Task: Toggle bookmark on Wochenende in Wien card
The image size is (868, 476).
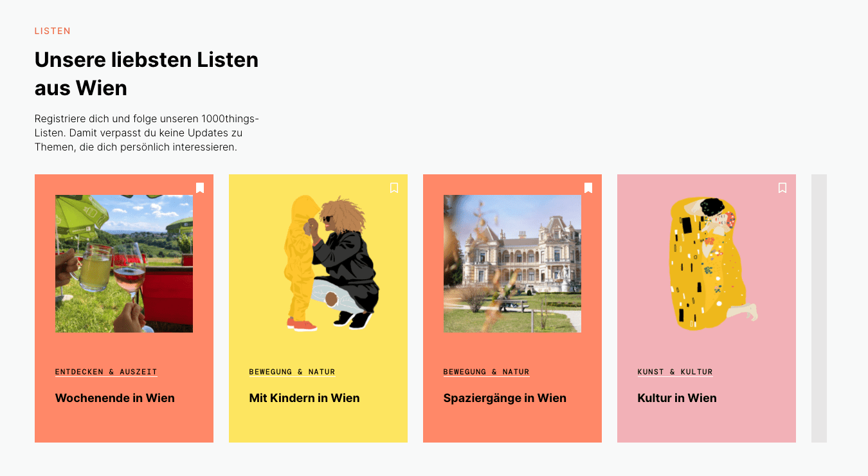Action: click(x=200, y=188)
